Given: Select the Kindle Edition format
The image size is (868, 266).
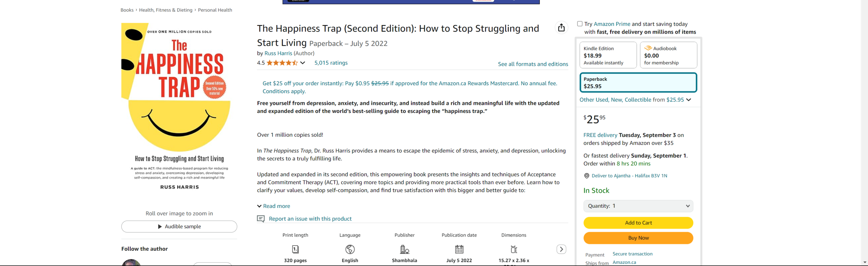Looking at the screenshot, I should pos(608,55).
